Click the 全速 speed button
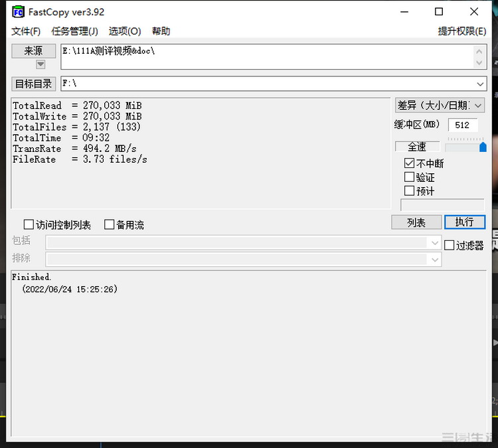Image resolution: width=498 pixels, height=448 pixels. 418,147
